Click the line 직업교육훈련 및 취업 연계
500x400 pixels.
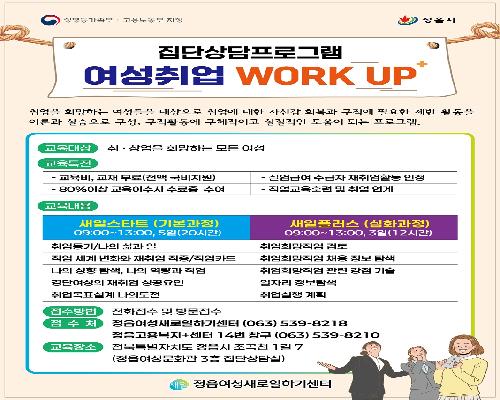pos(327,189)
